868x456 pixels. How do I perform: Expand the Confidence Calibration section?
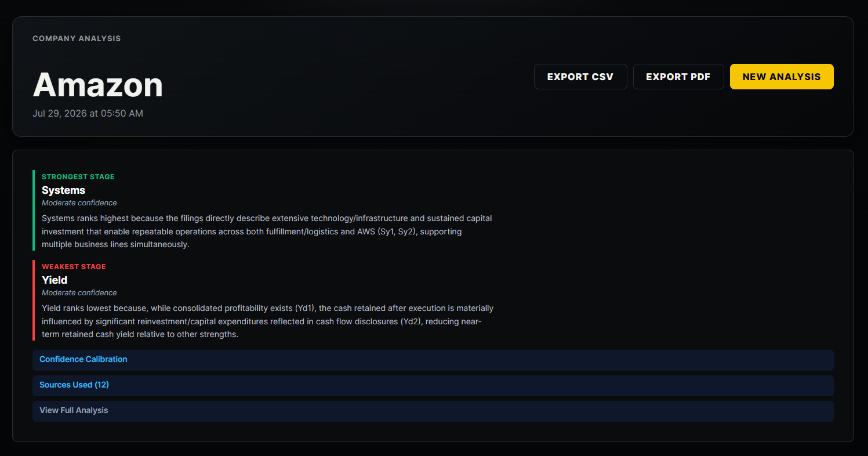[433, 360]
